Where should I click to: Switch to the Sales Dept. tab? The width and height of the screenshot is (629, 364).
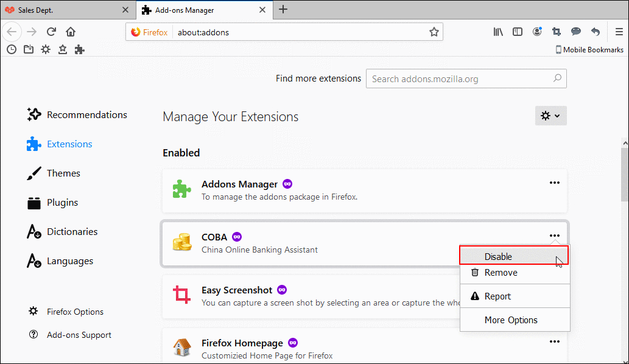pyautogui.click(x=68, y=10)
